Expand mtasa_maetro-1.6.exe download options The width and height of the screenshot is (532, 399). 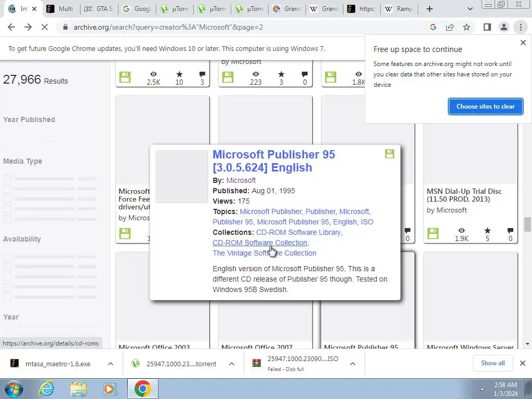pyautogui.click(x=111, y=364)
